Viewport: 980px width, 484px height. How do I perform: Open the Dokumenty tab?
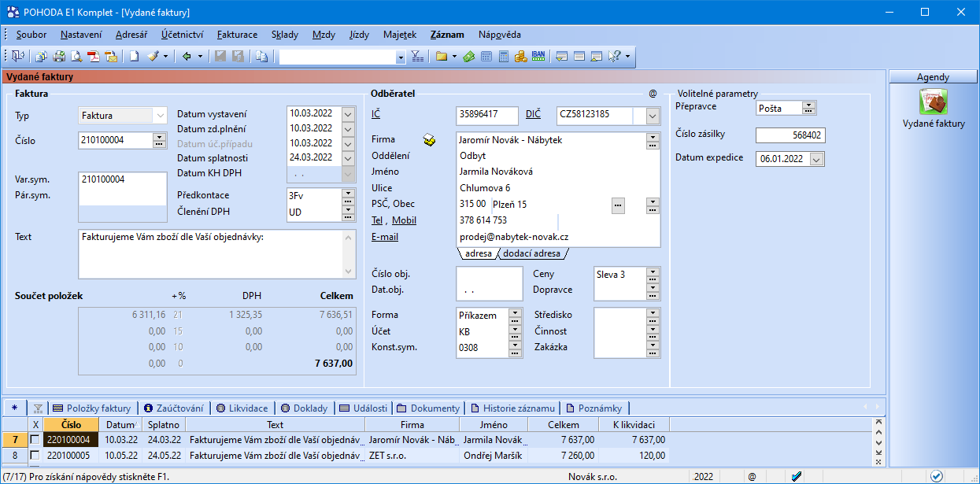(x=429, y=408)
